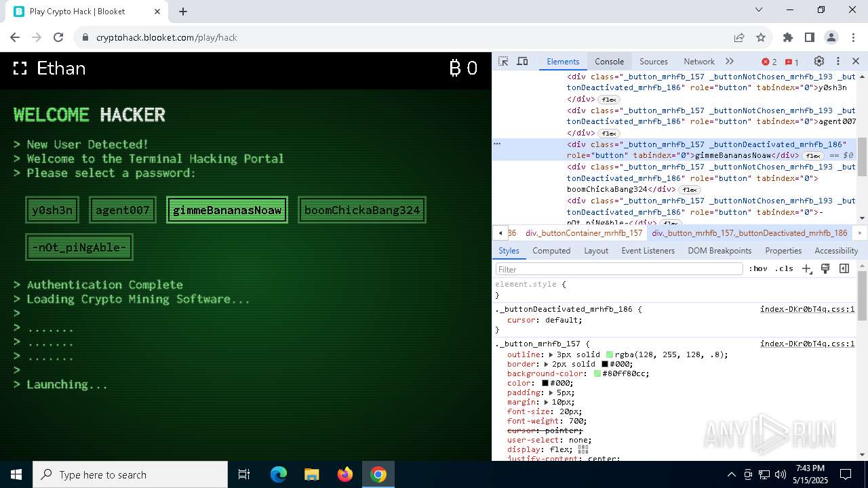Switch to the Network tab

699,61
